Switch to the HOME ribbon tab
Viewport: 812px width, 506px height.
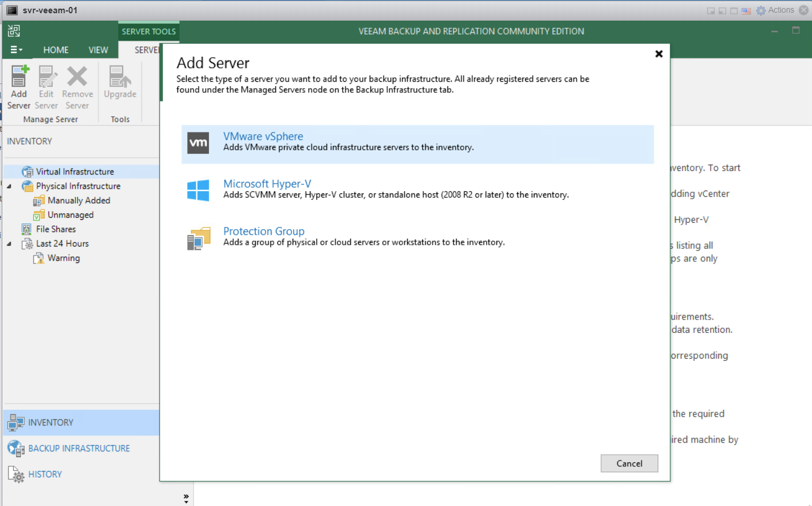coord(56,50)
